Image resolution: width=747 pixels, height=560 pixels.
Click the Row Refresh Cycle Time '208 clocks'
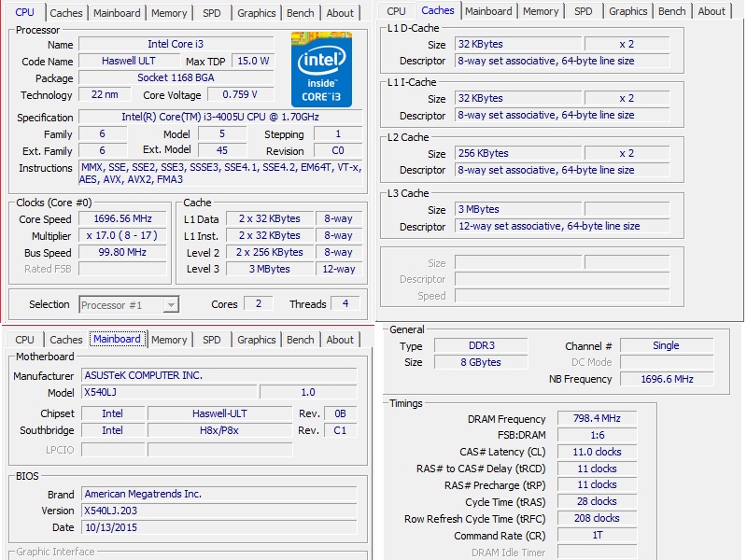tap(597, 519)
